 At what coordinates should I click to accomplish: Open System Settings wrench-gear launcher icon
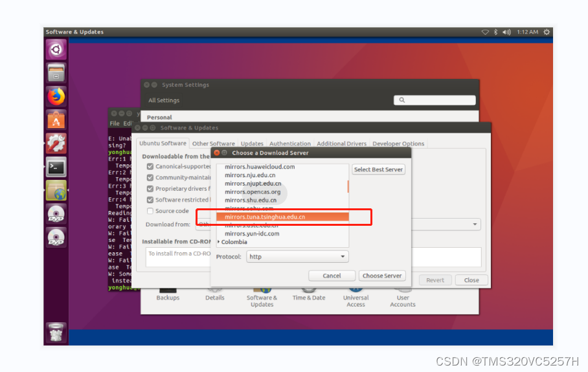56,144
